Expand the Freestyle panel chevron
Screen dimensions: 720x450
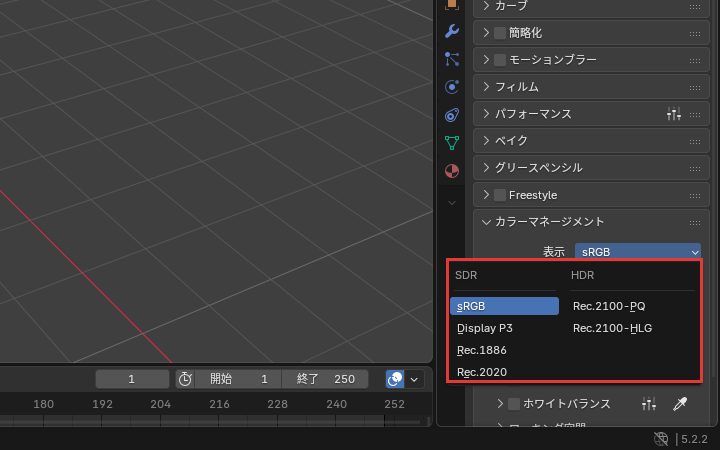486,195
